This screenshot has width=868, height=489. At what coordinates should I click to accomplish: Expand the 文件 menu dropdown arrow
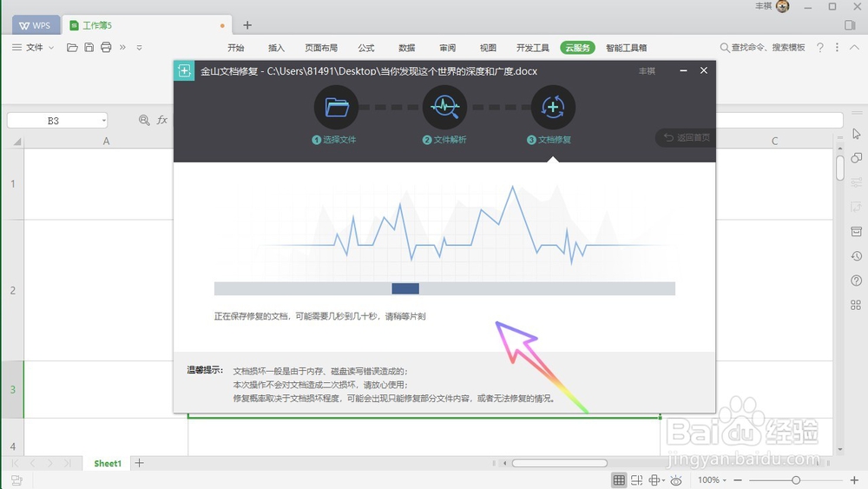point(51,48)
